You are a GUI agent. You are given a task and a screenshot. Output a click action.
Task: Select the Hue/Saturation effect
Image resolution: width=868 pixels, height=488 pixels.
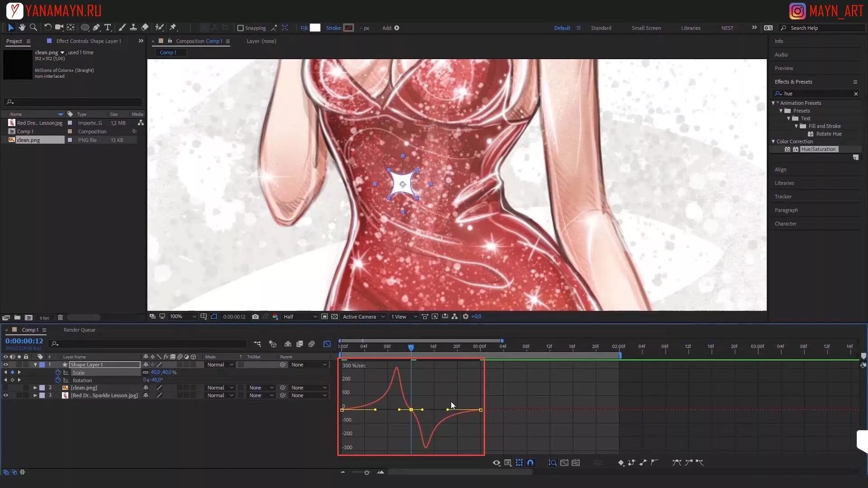tap(818, 149)
